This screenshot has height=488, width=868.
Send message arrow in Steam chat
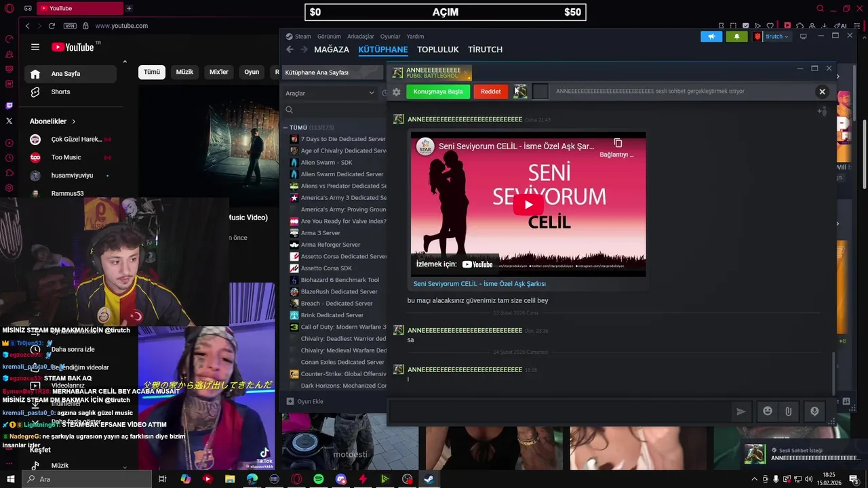point(741,411)
